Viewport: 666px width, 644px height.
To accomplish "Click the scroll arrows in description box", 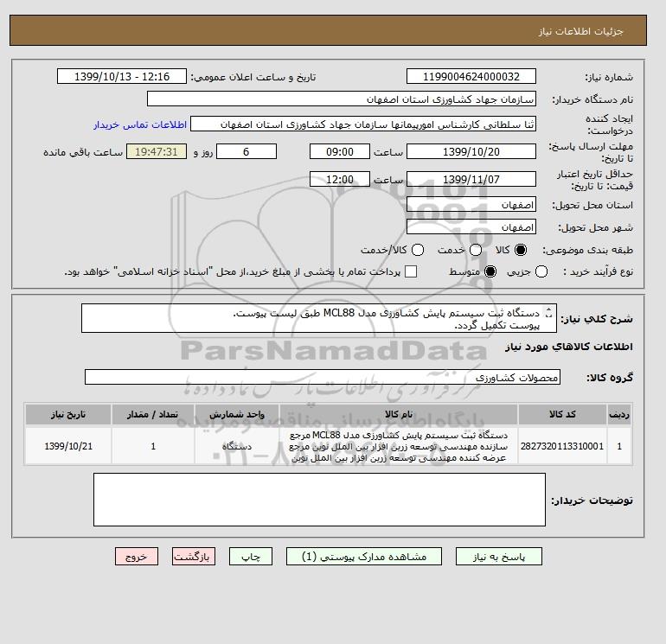I will coord(548,312).
